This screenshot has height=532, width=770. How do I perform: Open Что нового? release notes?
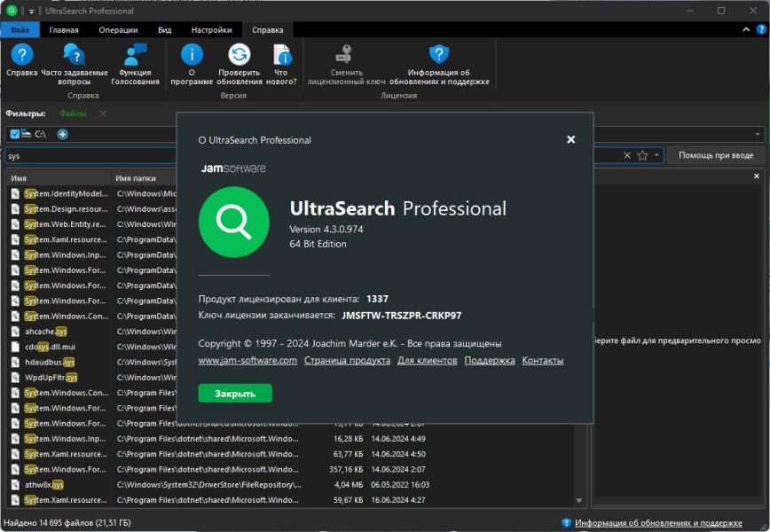pos(281,65)
